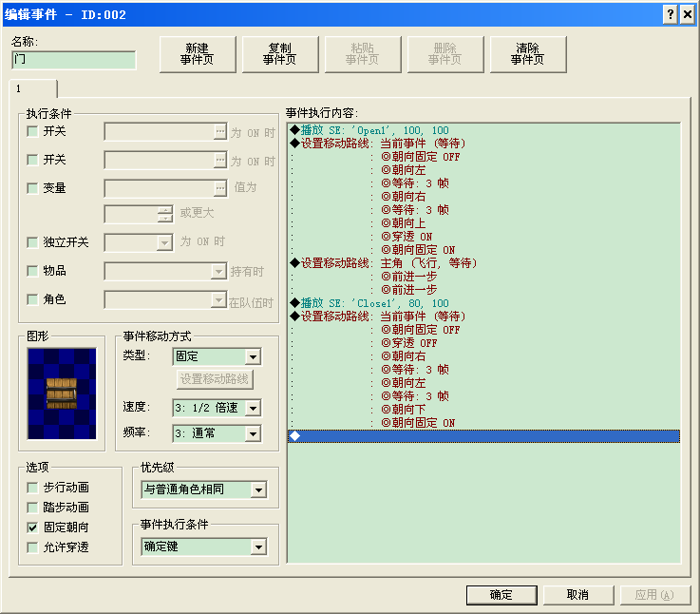Image resolution: width=700 pixels, height=614 pixels.
Task: Enable the 角色 condition checkbox
Action: 32,299
